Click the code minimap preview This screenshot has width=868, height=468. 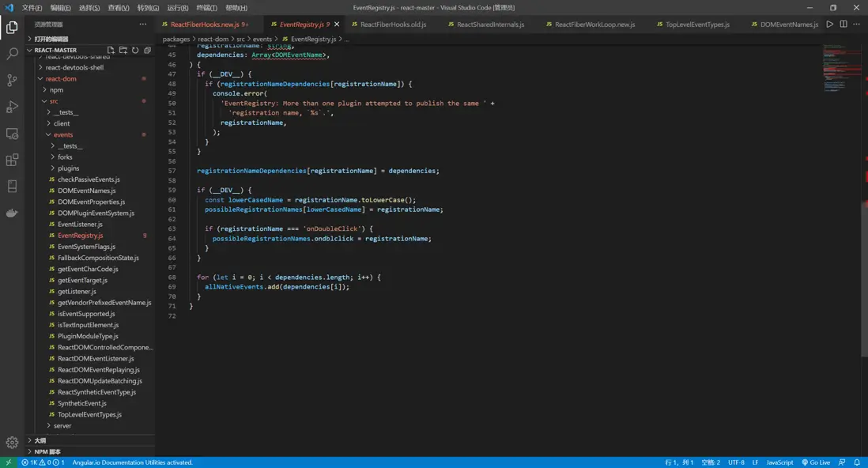[x=843, y=67]
